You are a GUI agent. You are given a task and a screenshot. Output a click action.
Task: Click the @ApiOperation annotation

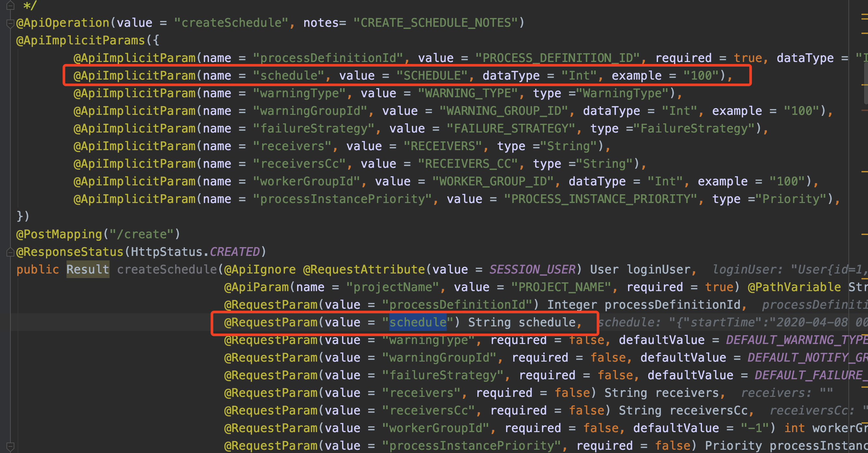pyautogui.click(x=63, y=23)
